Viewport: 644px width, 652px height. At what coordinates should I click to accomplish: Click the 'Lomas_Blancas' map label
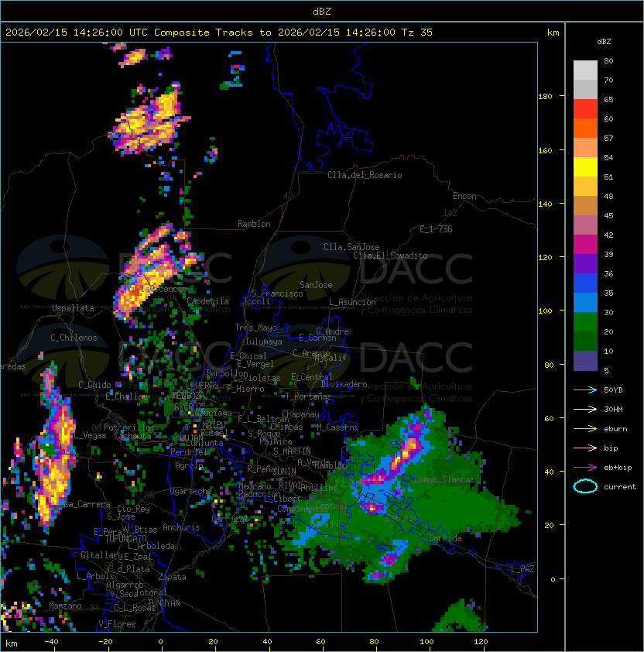pos(444,479)
